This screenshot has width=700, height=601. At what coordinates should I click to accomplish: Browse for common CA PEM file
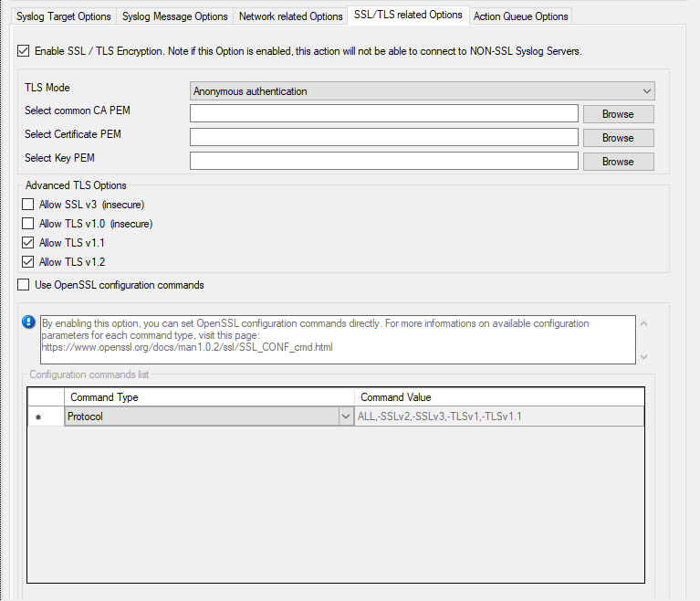click(618, 114)
